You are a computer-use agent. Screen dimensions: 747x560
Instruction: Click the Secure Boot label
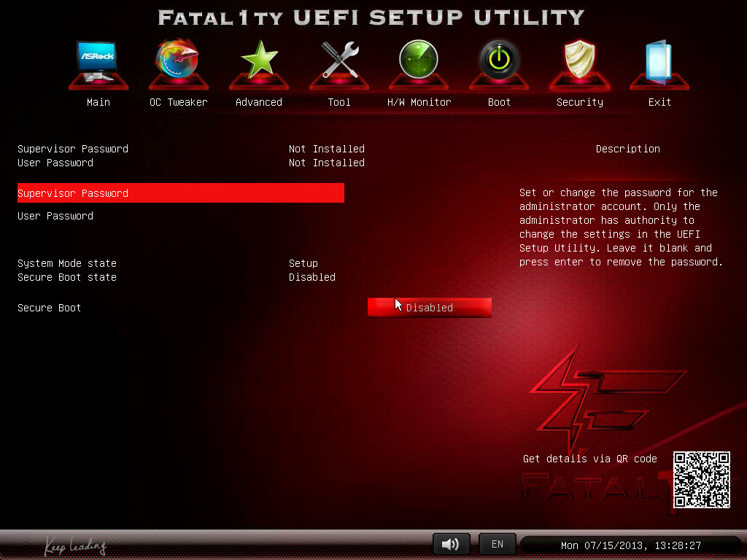click(x=49, y=308)
